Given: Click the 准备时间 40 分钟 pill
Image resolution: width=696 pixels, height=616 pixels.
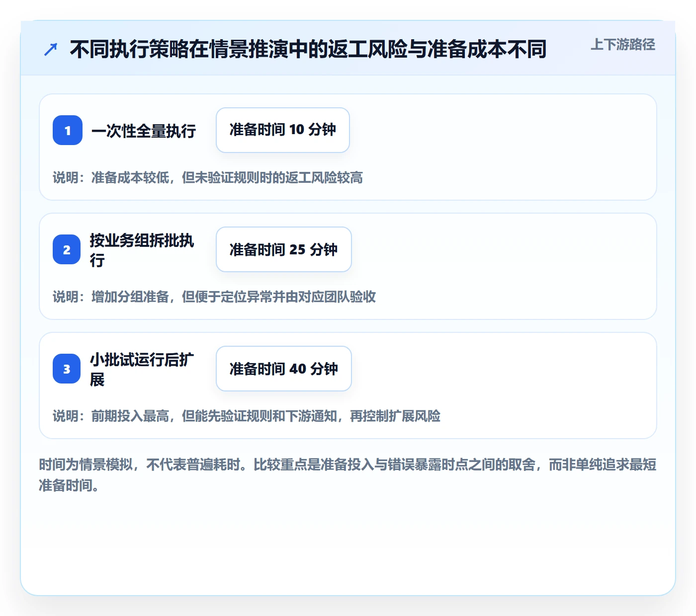Looking at the screenshot, I should (x=284, y=369).
